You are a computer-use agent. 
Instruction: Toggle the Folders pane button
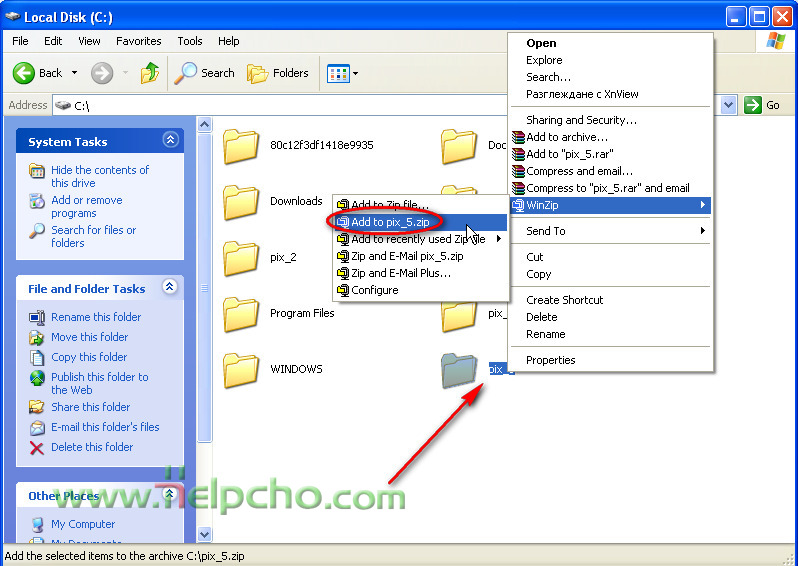pos(278,73)
